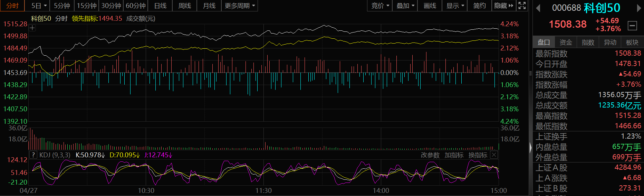Image resolution: width=644 pixels, height=196 pixels.
Task: Go to previous stock with left arrow
Action: click(538, 8)
